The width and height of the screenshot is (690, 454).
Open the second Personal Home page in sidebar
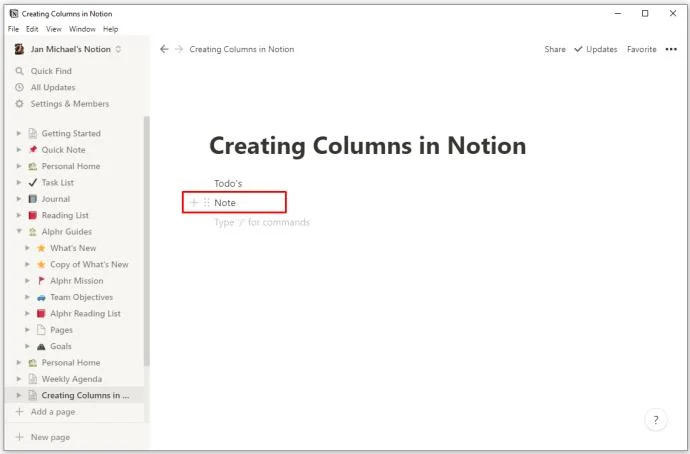[71, 362]
